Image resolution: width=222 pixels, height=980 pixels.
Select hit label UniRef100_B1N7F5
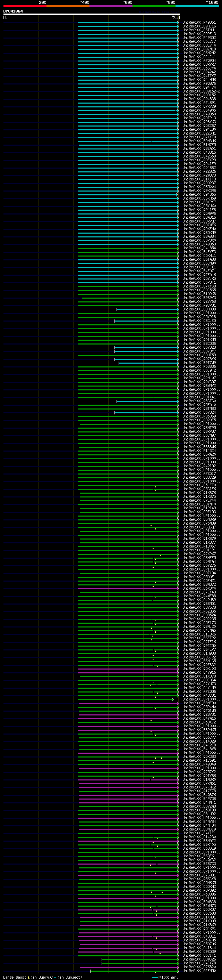point(199,145)
